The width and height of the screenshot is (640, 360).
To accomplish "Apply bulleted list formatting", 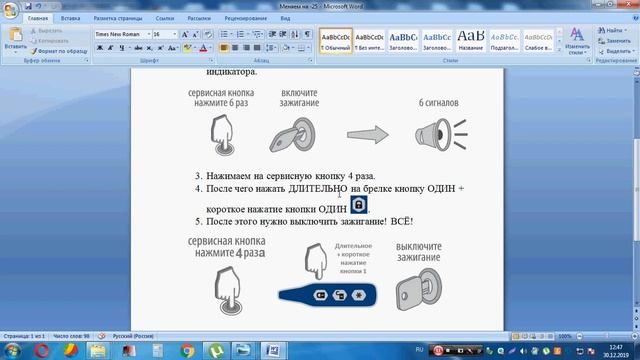I will 224,34.
